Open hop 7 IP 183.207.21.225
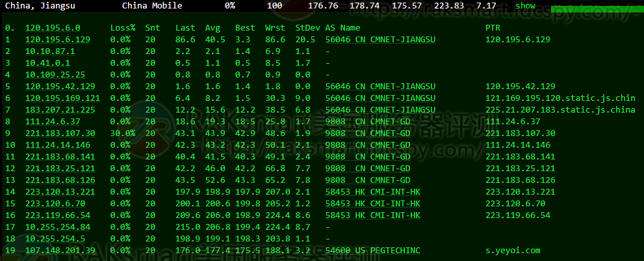Viewport: 644px width, 261px height. [x=60, y=110]
